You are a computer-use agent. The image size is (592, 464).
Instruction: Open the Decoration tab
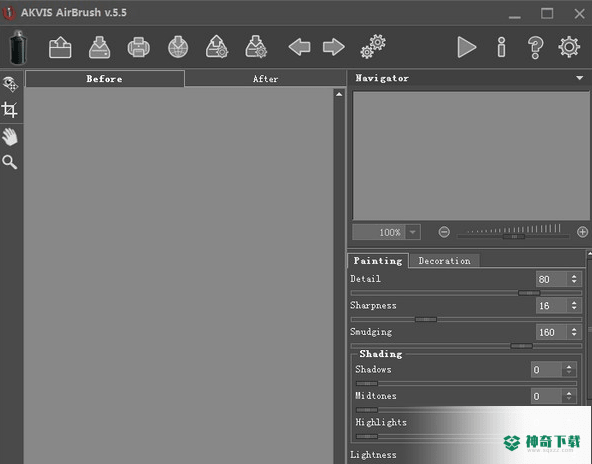[x=444, y=261]
